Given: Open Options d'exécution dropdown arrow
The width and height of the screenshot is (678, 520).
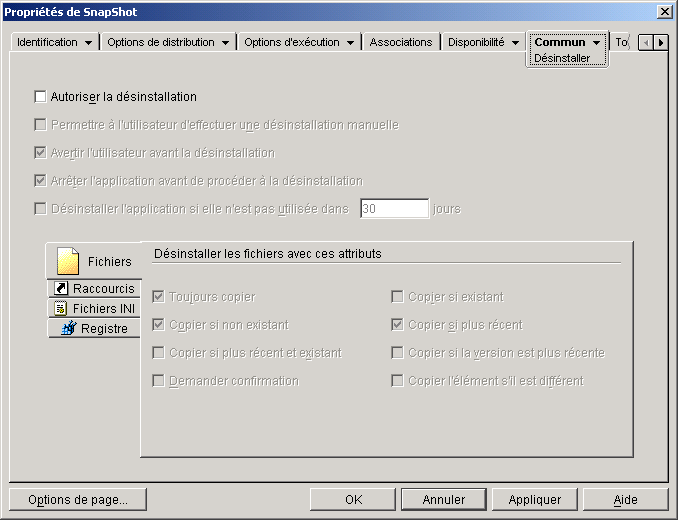Looking at the screenshot, I should (x=350, y=43).
